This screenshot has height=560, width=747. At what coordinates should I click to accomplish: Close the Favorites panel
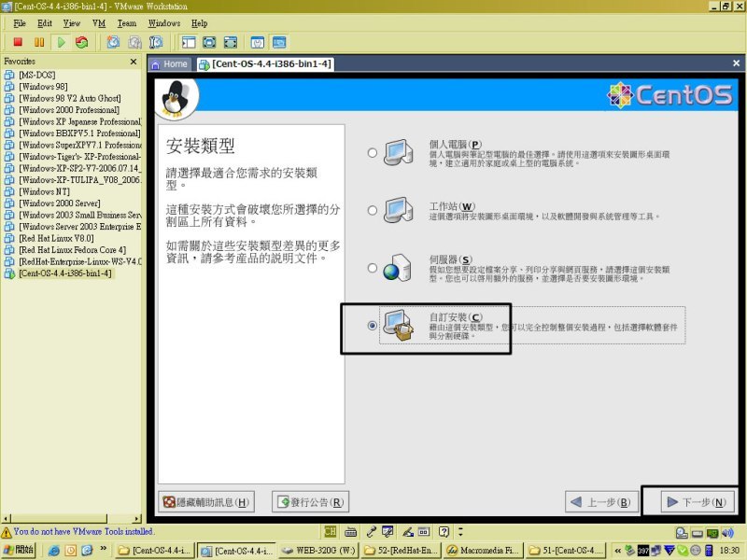tap(134, 62)
